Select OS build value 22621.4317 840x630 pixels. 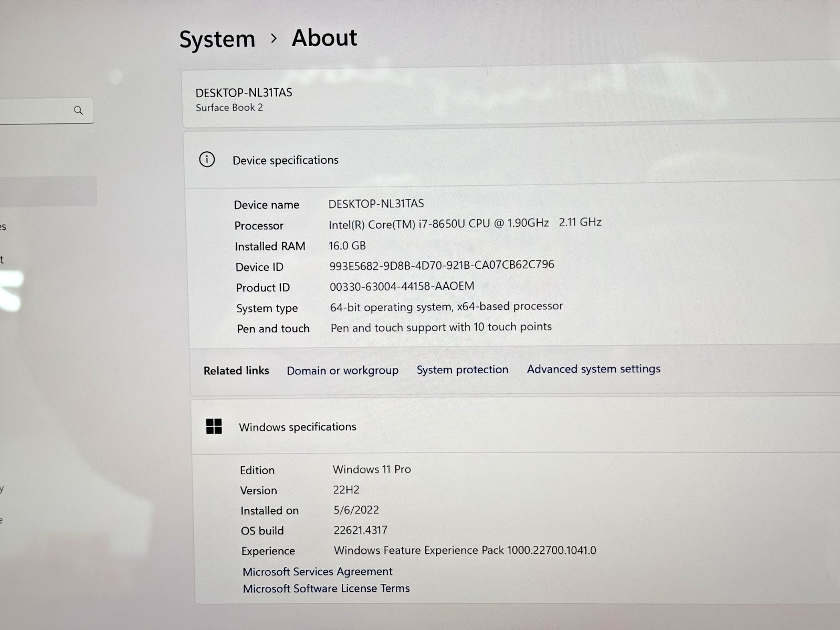click(360, 530)
